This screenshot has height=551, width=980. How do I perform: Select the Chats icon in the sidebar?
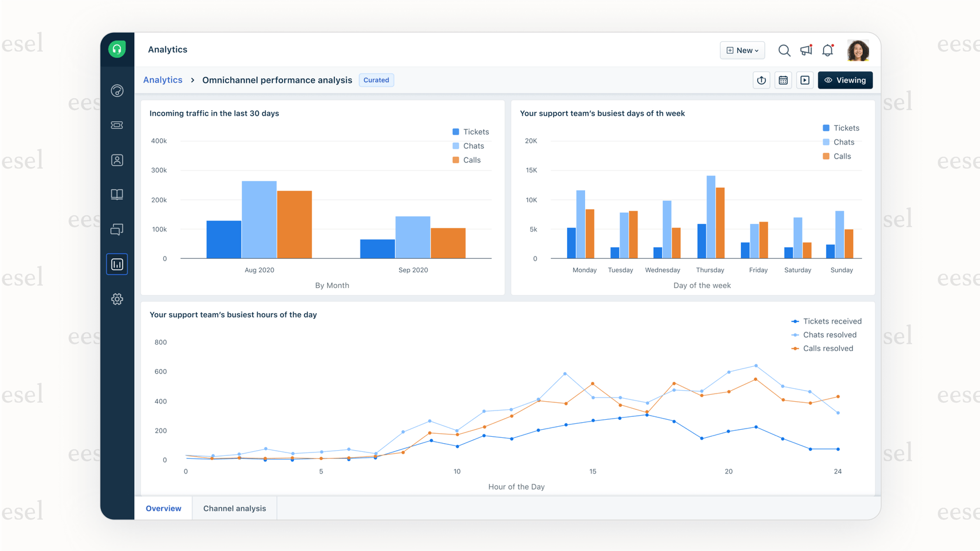tap(117, 229)
